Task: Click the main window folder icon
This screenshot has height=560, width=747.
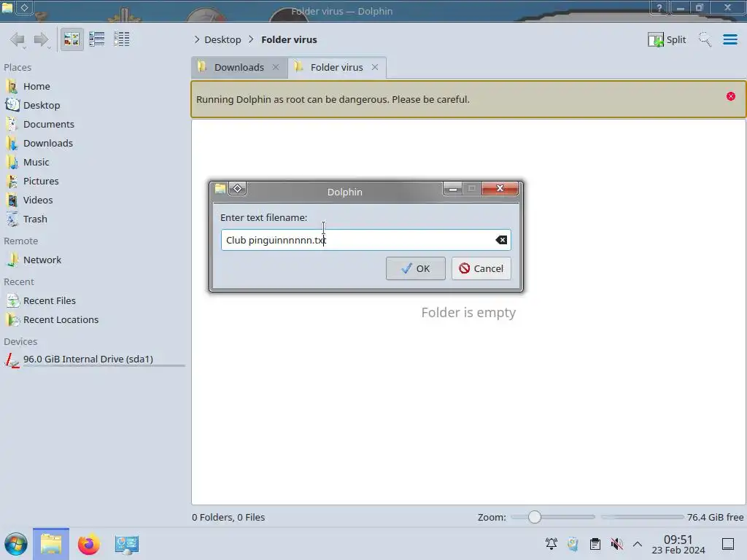Action: pos(7,7)
